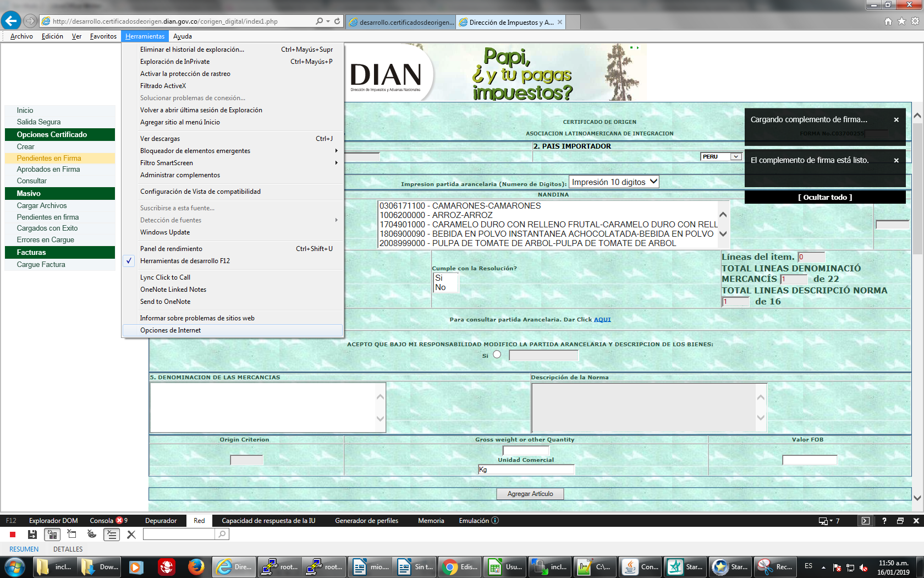Clear the network session with X icon

[x=131, y=535]
